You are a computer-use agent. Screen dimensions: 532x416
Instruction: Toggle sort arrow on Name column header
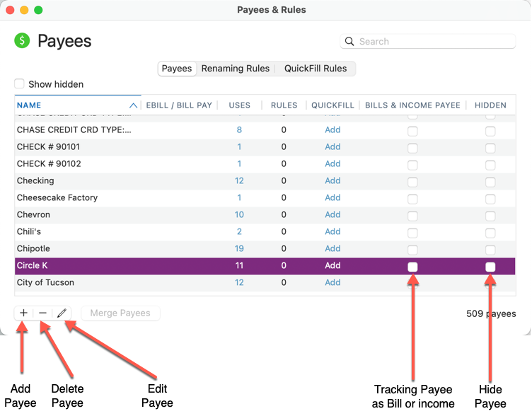(x=133, y=105)
